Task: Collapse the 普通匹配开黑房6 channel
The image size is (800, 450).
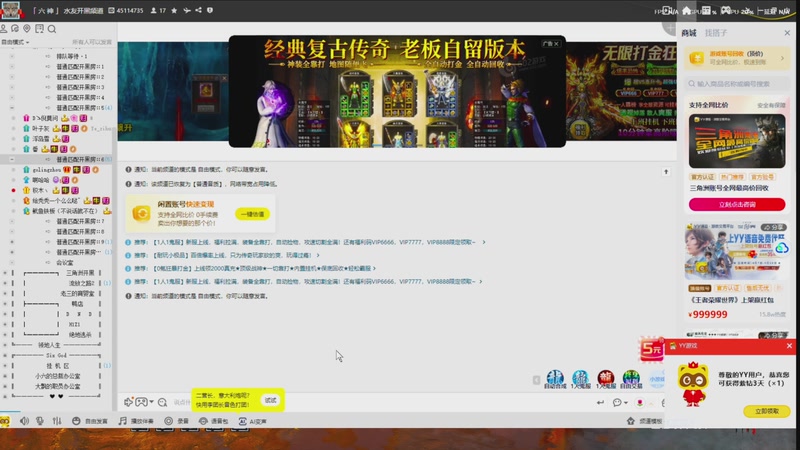Action: 12,159
